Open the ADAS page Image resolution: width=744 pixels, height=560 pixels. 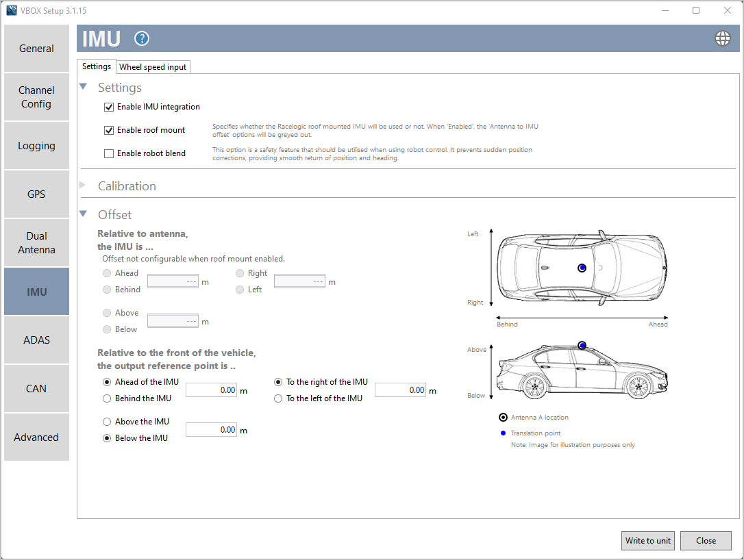tap(36, 340)
